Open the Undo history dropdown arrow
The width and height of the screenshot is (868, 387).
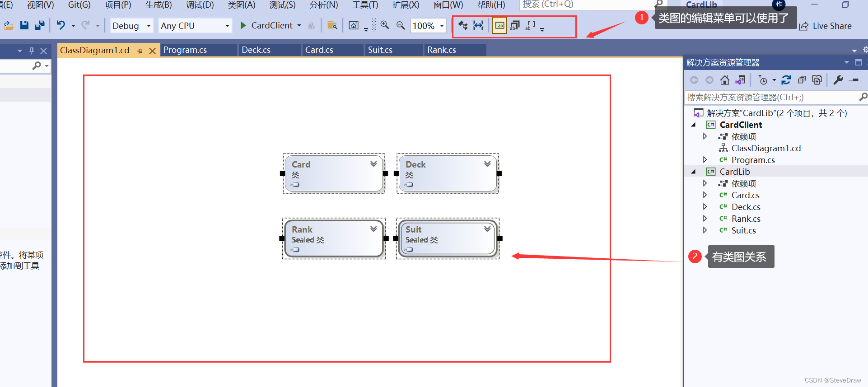(x=73, y=26)
